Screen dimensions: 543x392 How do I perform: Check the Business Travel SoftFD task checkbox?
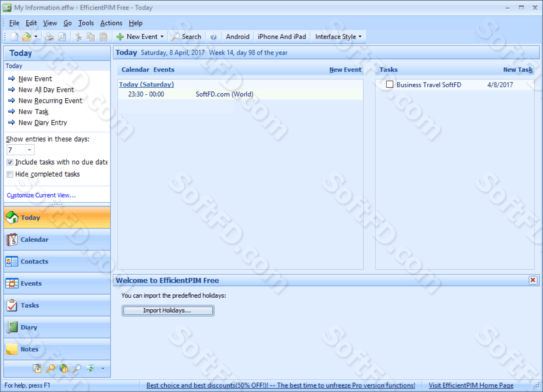point(389,85)
